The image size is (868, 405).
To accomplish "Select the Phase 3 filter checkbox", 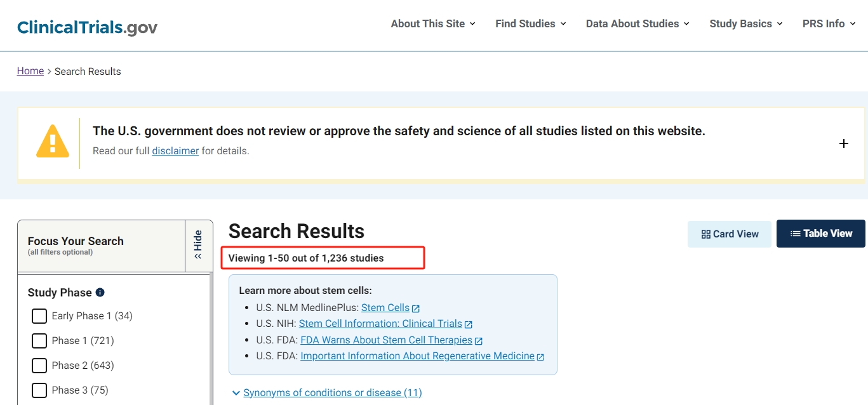I will (x=39, y=390).
